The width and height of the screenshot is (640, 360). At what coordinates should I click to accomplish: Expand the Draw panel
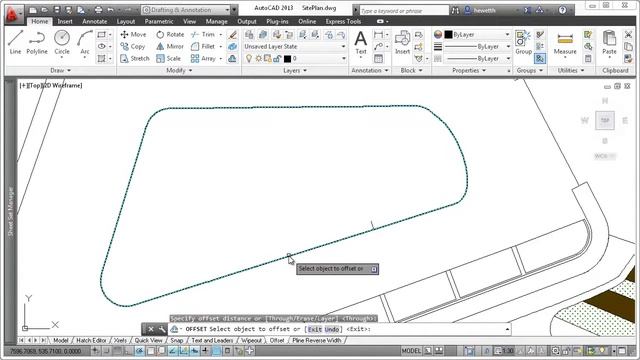(60, 71)
